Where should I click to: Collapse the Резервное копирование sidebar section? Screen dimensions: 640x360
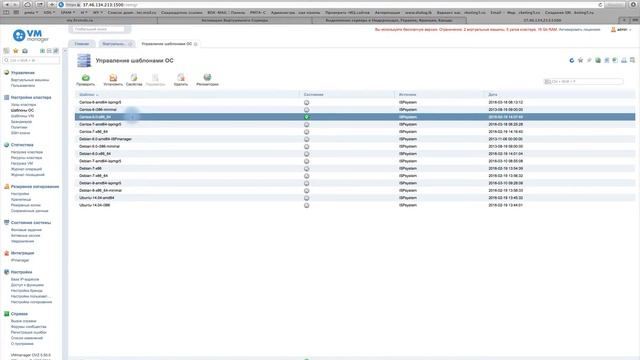(35, 187)
